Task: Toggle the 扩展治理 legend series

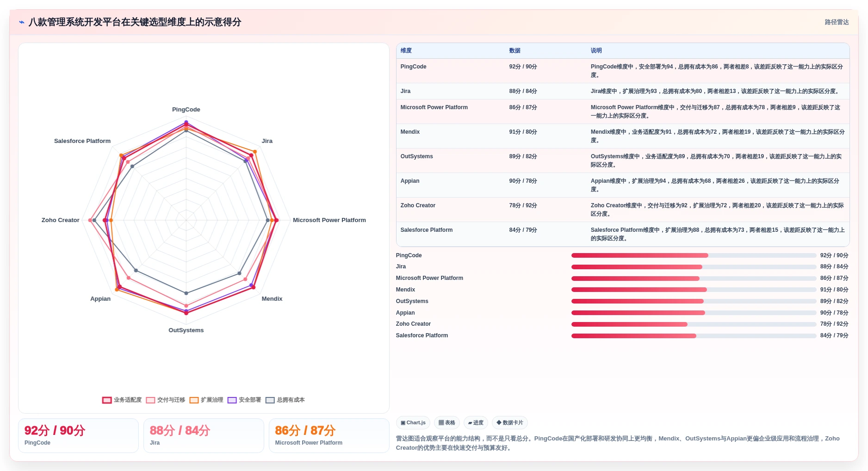Action: [206, 400]
